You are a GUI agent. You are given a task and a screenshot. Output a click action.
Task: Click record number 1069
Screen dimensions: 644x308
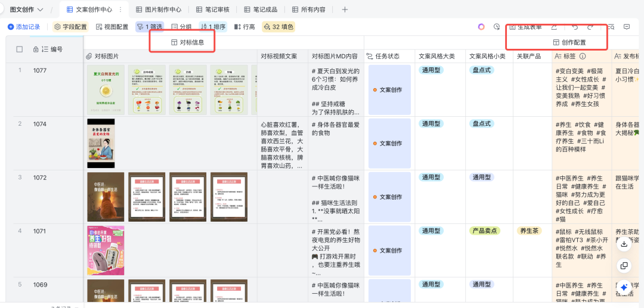pos(40,285)
